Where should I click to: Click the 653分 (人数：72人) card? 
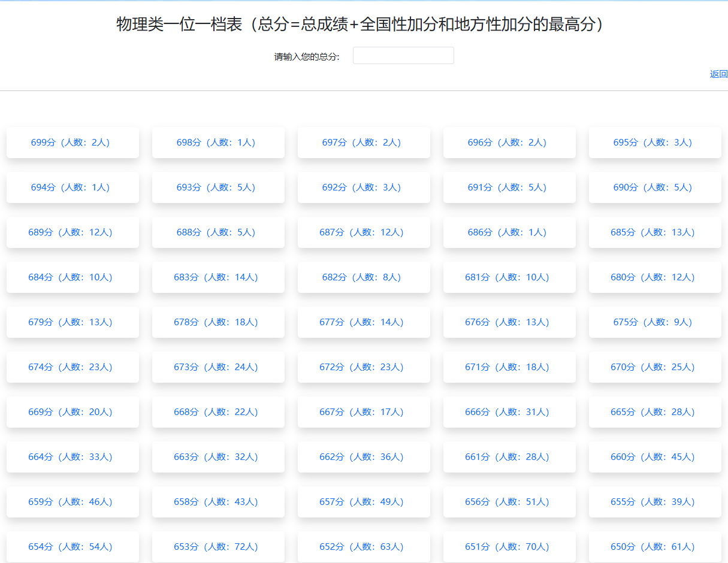[x=218, y=547]
